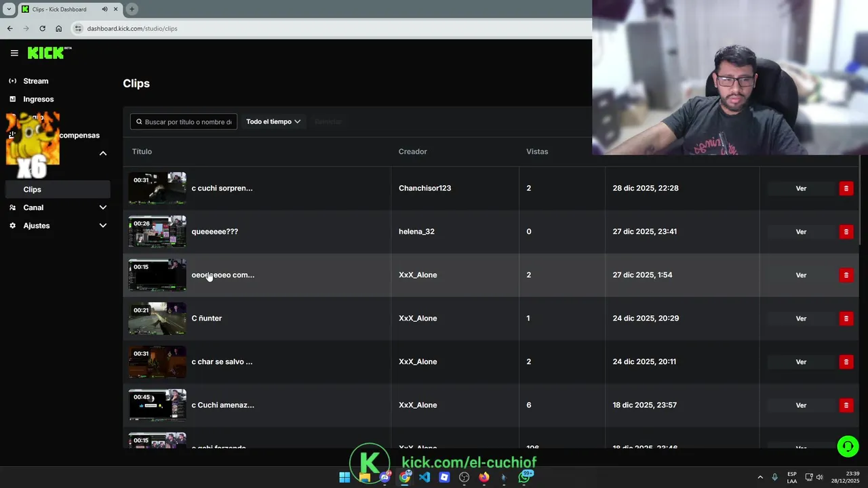
Task: Click Ver for 'oeoeoeoeo com...' clip
Action: (x=801, y=275)
